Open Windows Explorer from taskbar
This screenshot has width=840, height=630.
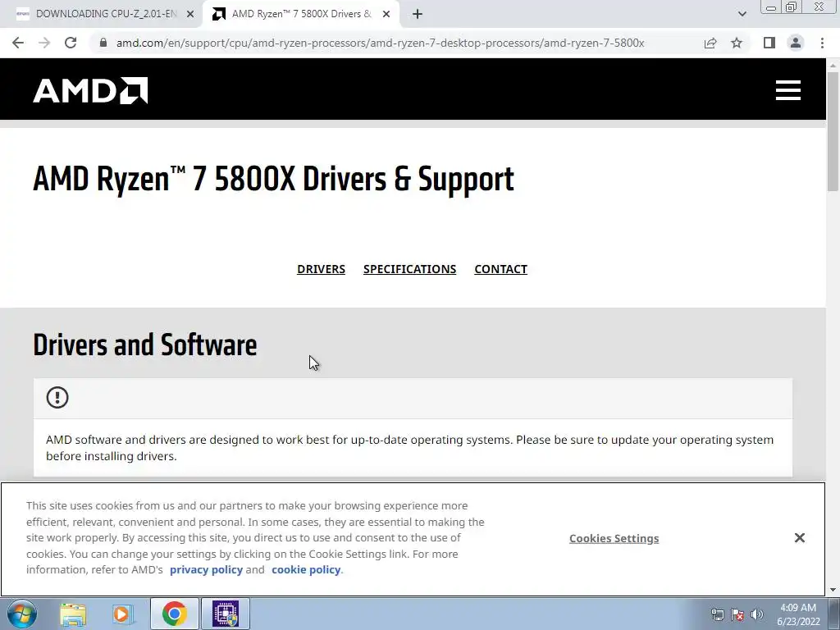click(x=73, y=614)
